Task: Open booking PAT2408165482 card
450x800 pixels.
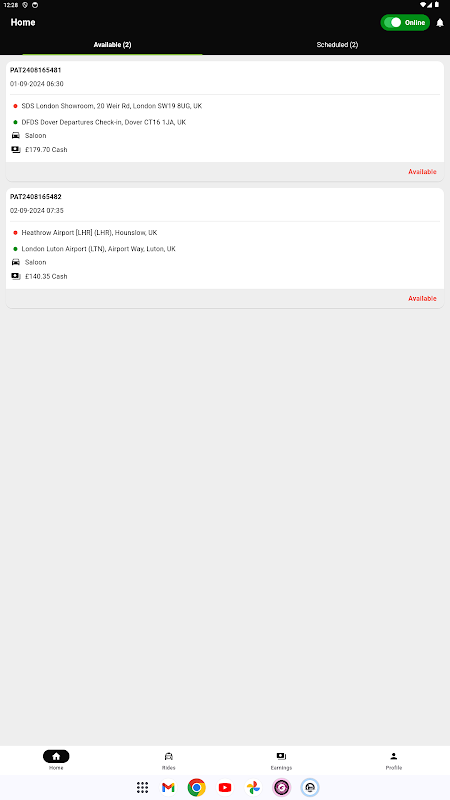Action: click(x=224, y=247)
